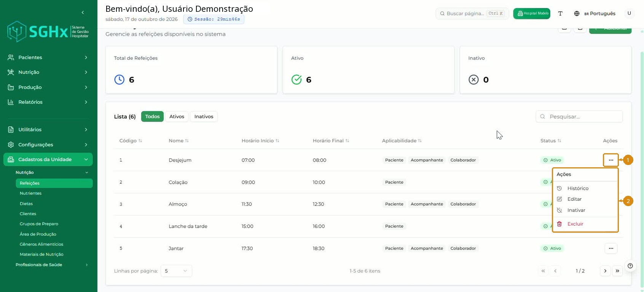The width and height of the screenshot is (644, 292).
Task: Open the text size T icon
Action: [x=560, y=13]
